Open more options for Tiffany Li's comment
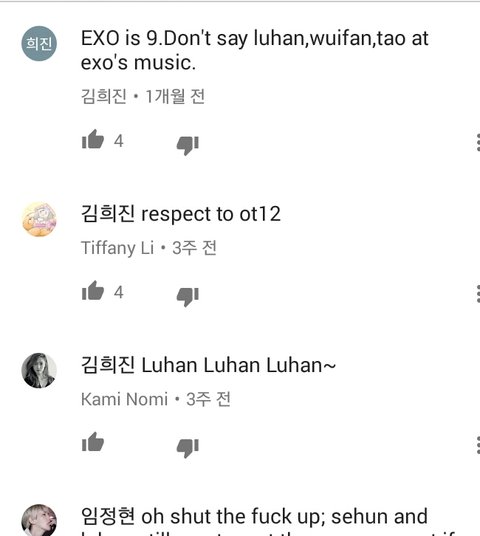Viewport: 480px width, 536px height. [478, 294]
